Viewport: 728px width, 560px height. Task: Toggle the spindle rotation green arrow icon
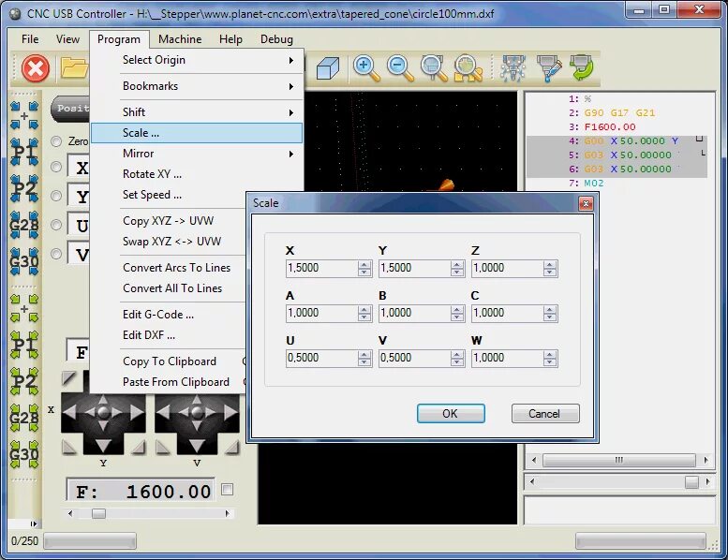point(581,67)
